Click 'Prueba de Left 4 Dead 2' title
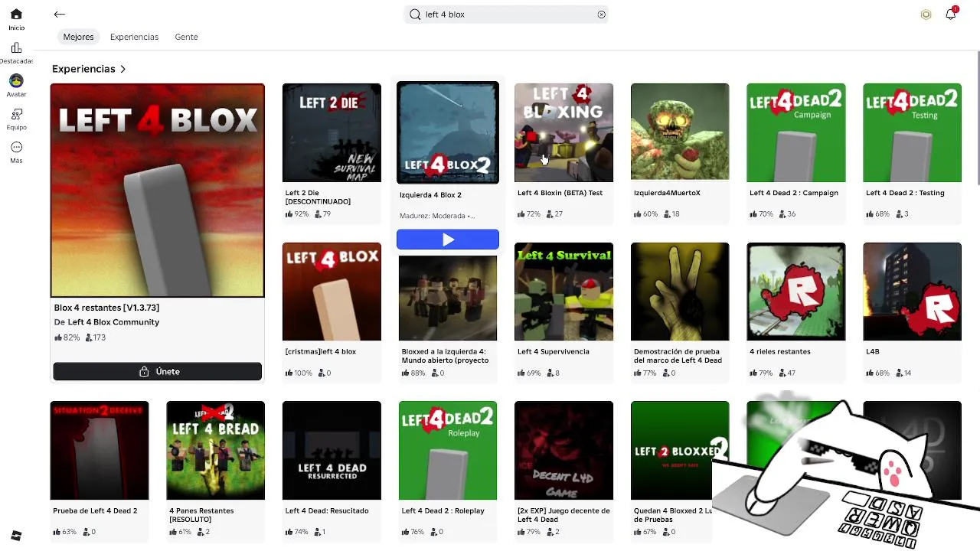 (x=95, y=510)
